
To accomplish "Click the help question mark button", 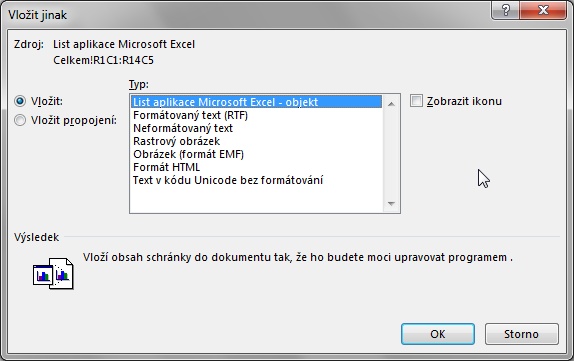I will pos(505,10).
